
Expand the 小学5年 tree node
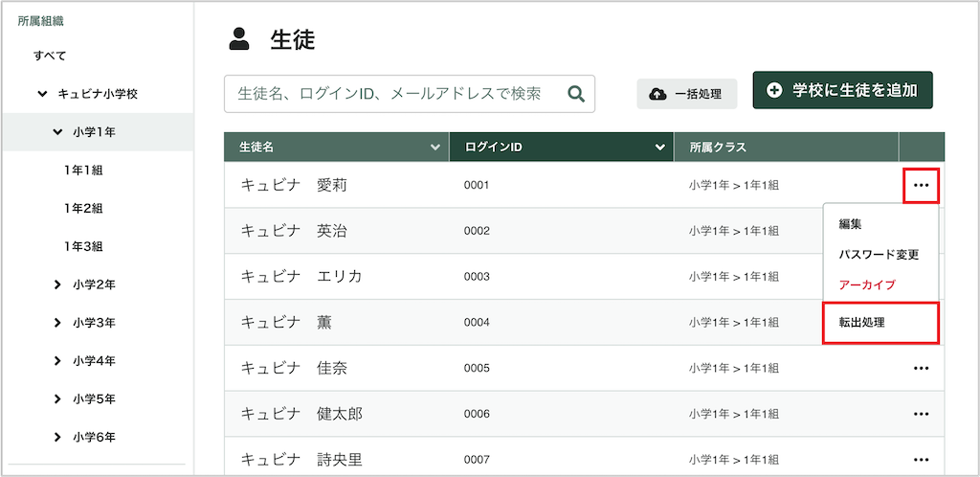coord(57,399)
